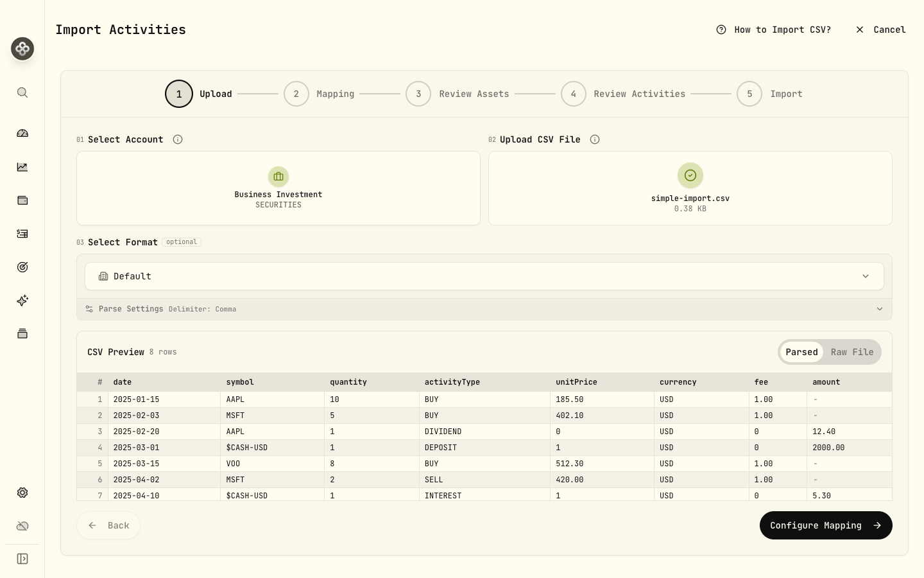
Task: Click info icon next to Select Account
Action: [x=178, y=139]
